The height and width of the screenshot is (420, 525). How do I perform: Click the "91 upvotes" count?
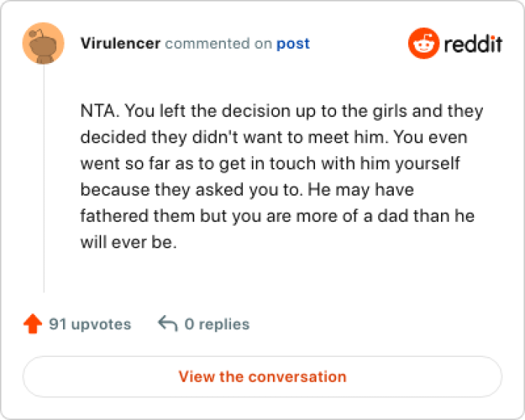[89, 325]
